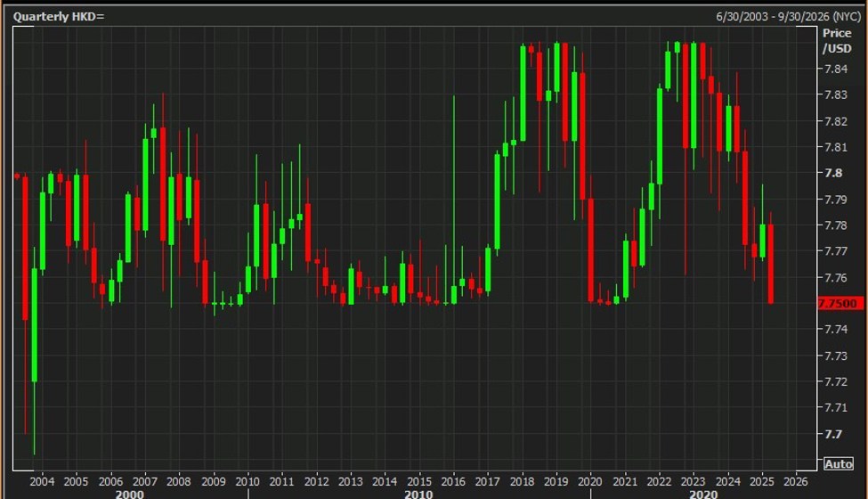This screenshot has width=868, height=499.
Task: Click the 7.7 price axis label
Action: (831, 434)
